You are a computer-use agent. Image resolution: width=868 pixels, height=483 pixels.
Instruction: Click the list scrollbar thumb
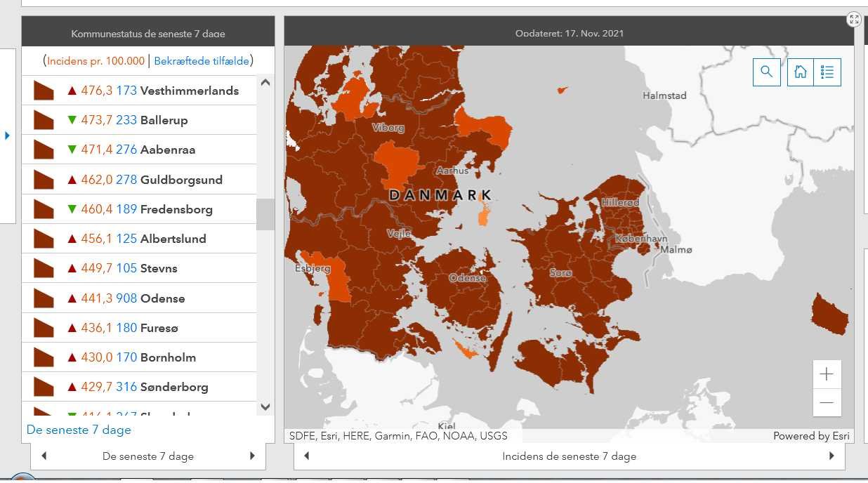point(265,214)
